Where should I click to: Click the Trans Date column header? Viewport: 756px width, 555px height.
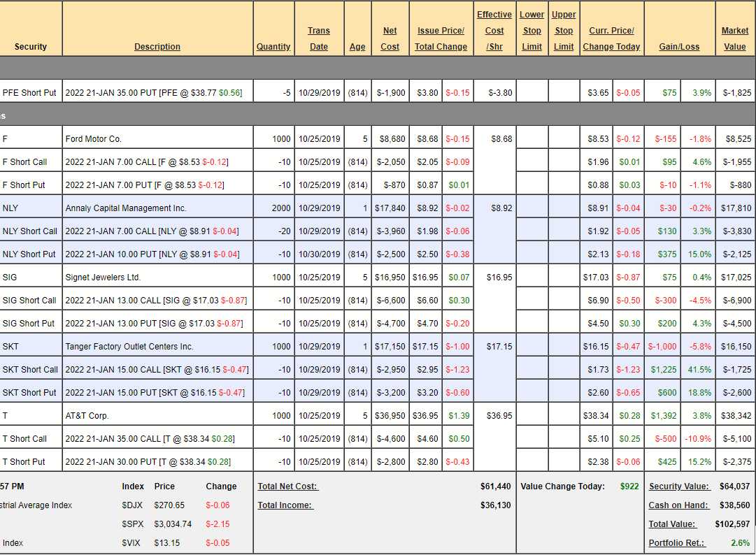pos(319,38)
